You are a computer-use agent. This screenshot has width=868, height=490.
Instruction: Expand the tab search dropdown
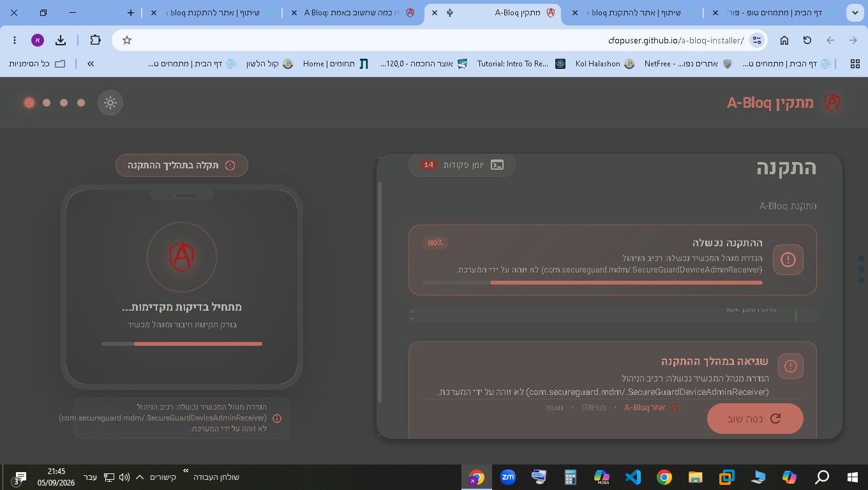click(855, 13)
